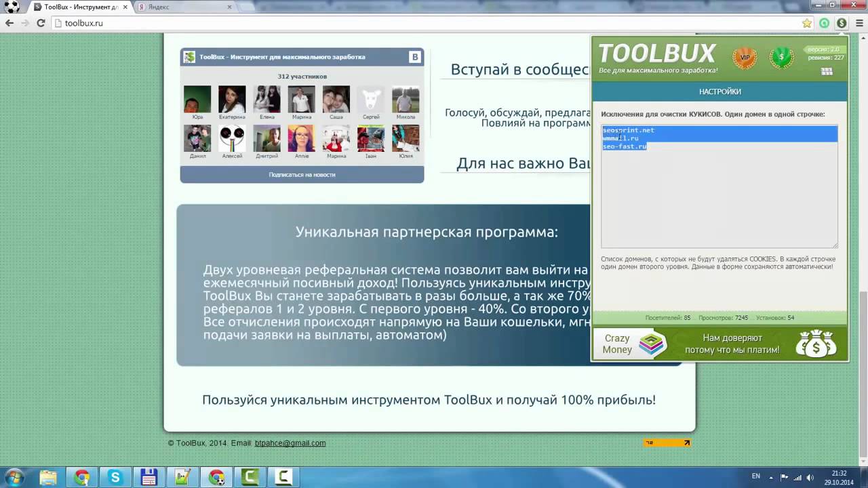Open the btpahce@gmail.com email link
The width and height of the screenshot is (868, 488).
290,443
